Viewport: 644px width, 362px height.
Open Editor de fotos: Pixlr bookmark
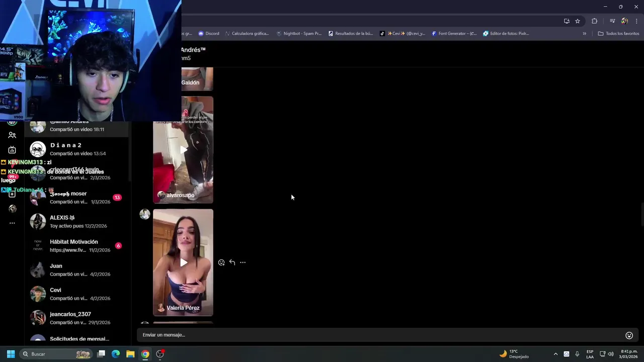point(506,34)
